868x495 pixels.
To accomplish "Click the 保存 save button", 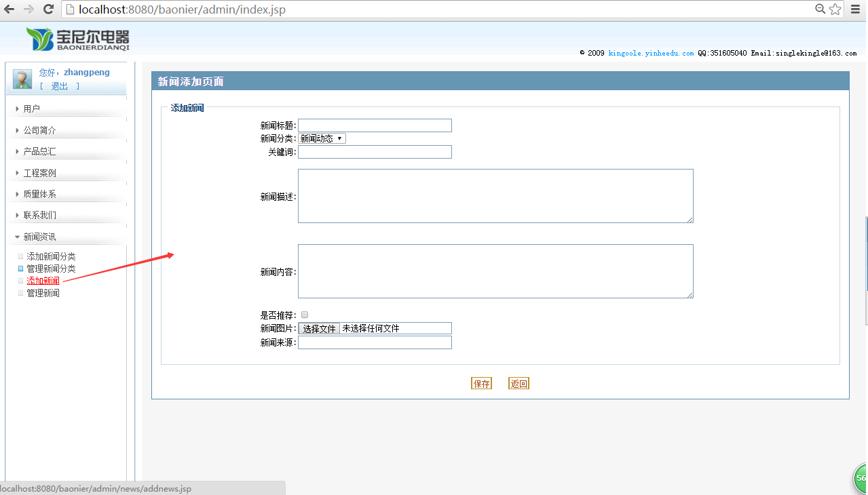I will 481,383.
